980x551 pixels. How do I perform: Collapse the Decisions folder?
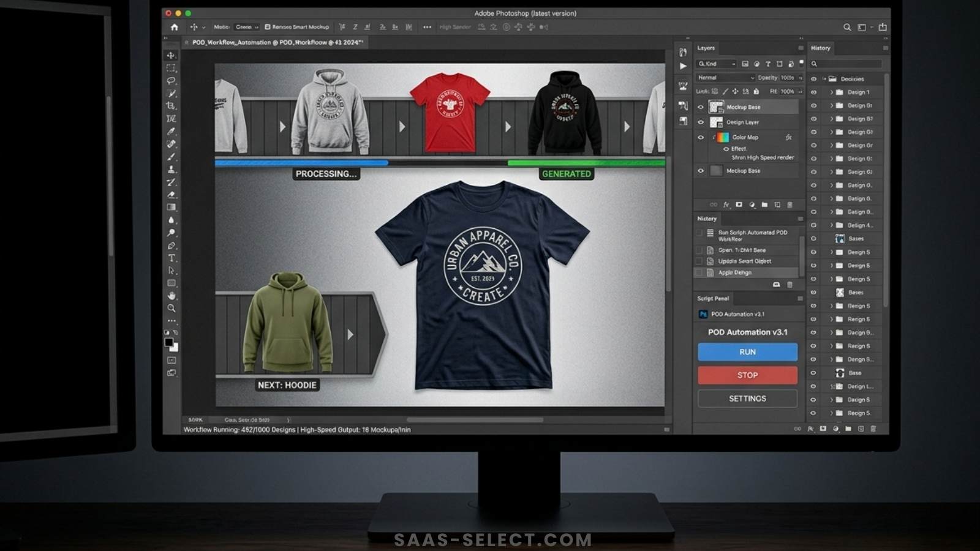pyautogui.click(x=824, y=79)
